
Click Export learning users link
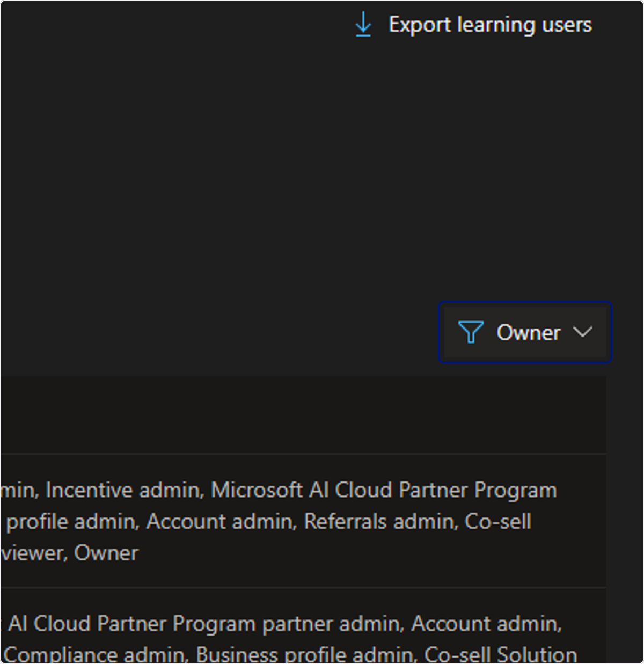(490, 25)
